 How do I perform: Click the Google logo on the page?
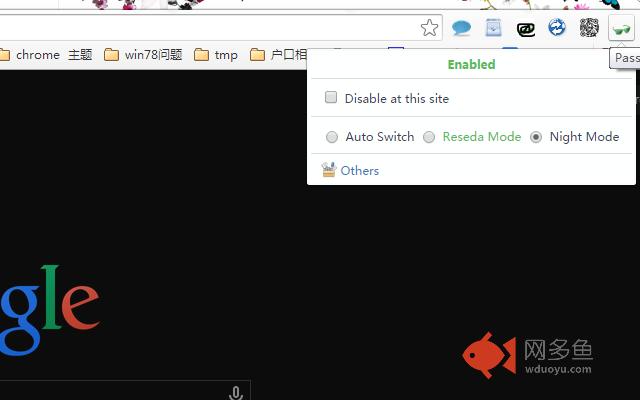pyautogui.click(x=50, y=309)
